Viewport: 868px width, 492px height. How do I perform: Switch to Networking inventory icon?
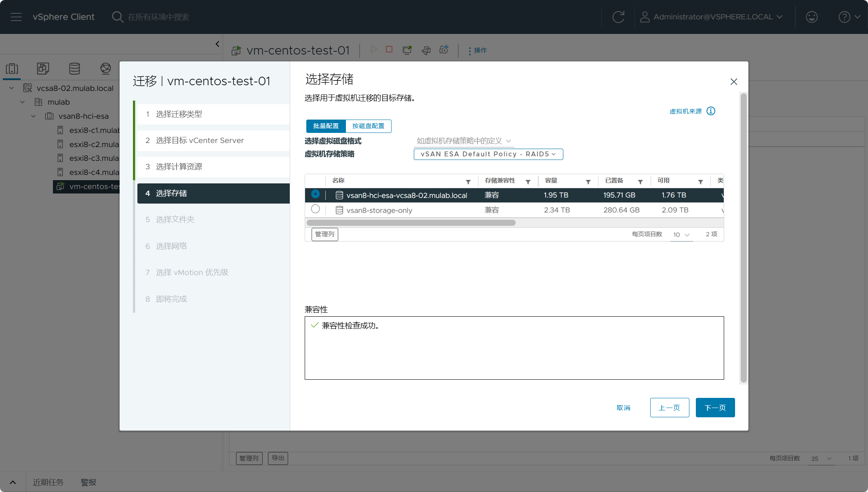(105, 69)
